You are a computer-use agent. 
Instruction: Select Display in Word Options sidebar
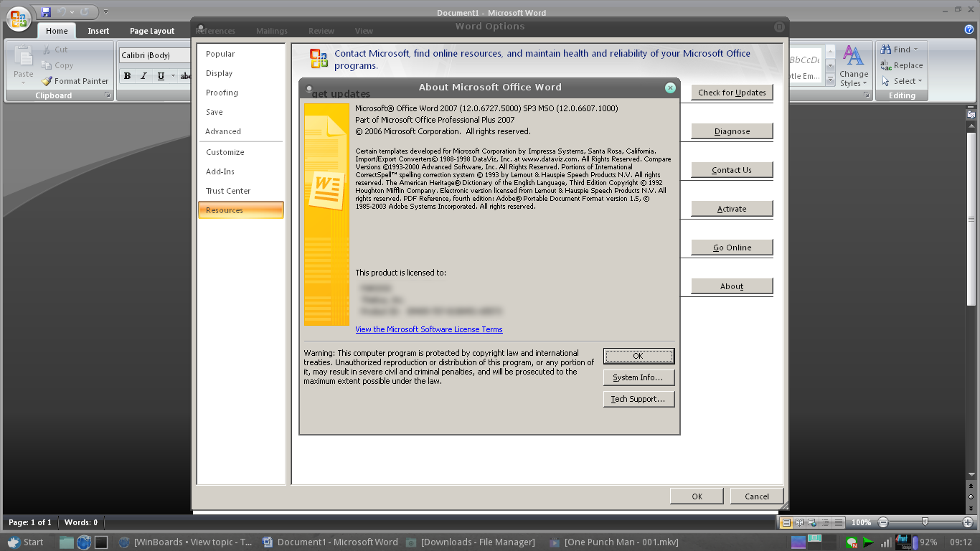(241, 73)
